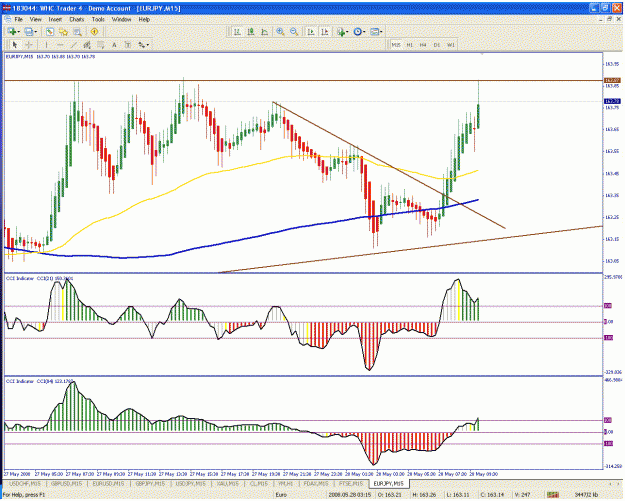Screen dimensions: 625x501
Task: Open the Charts menu
Action: [x=77, y=19]
